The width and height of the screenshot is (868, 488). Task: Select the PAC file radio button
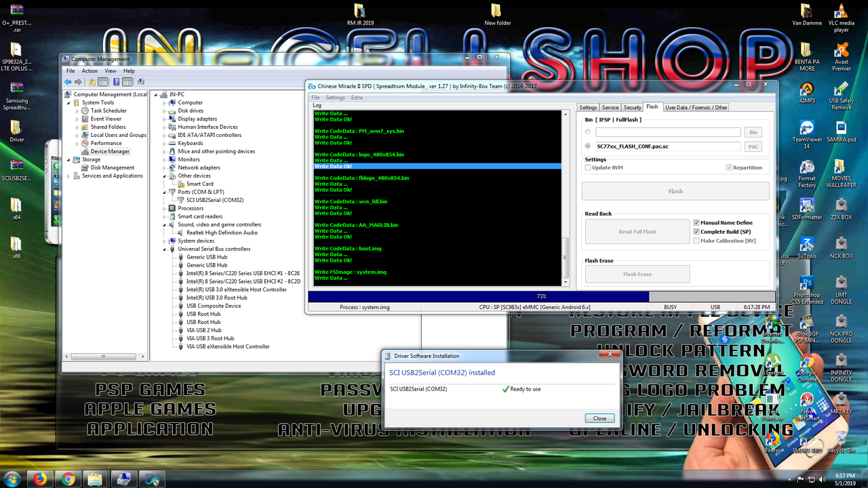588,146
